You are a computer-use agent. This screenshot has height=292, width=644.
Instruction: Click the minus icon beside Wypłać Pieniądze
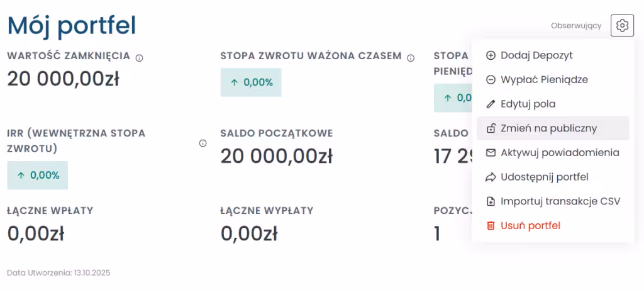491,80
